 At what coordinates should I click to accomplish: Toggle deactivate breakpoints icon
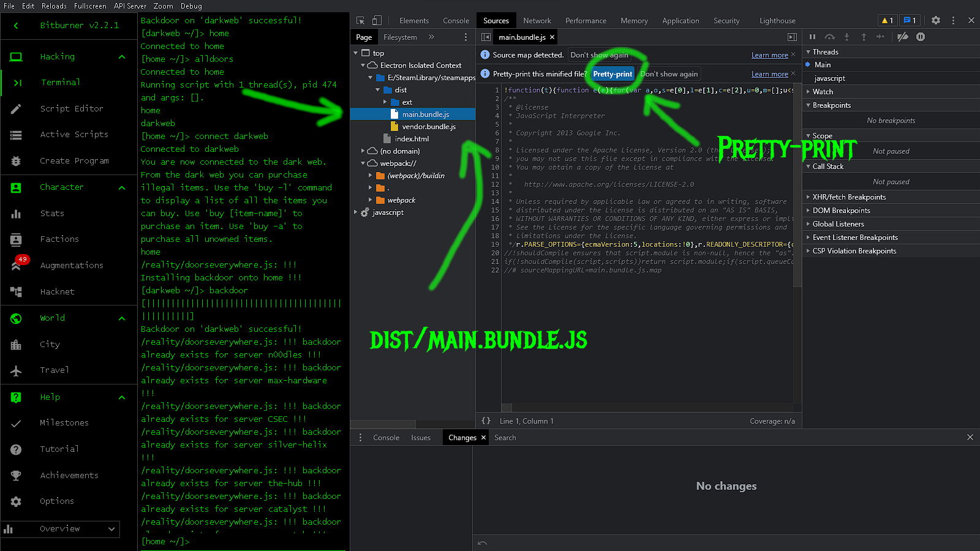click(903, 37)
